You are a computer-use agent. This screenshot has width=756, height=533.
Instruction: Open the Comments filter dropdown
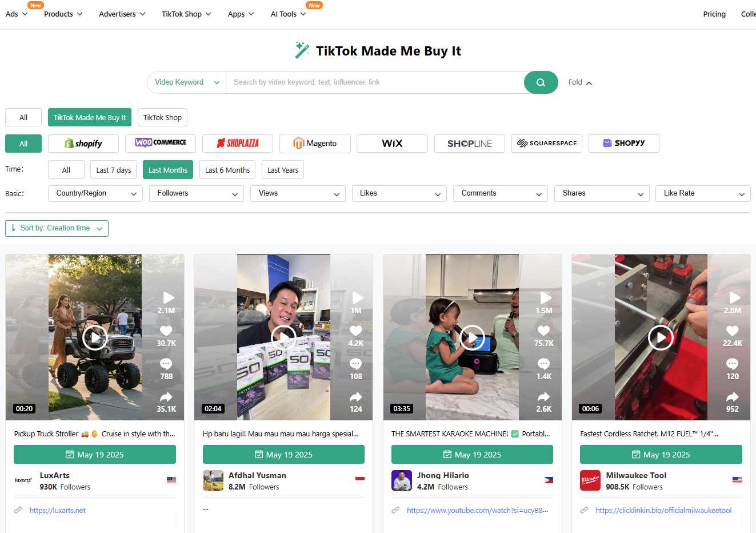click(501, 193)
